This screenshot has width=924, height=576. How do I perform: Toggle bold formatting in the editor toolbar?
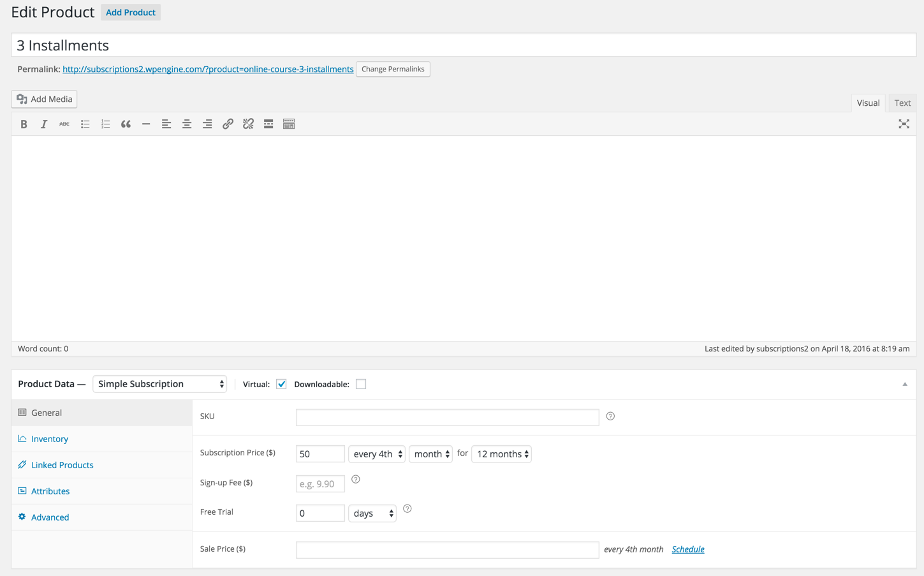point(24,124)
